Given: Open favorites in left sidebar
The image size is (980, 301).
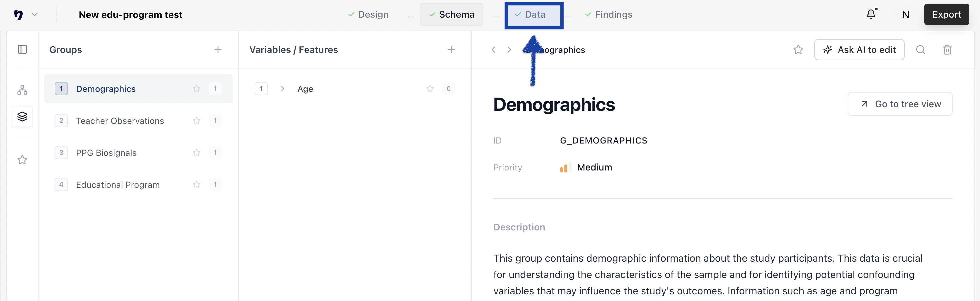Looking at the screenshot, I should pos(22,159).
